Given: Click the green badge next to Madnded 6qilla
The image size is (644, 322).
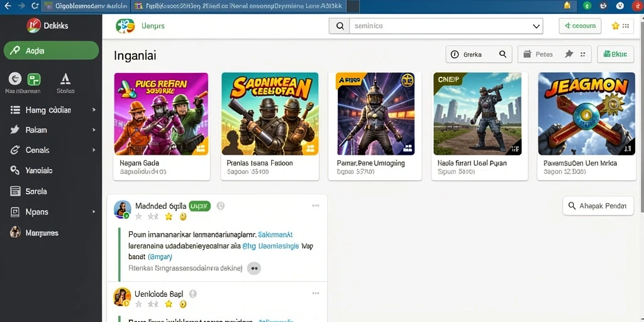Looking at the screenshot, I should [x=200, y=206].
